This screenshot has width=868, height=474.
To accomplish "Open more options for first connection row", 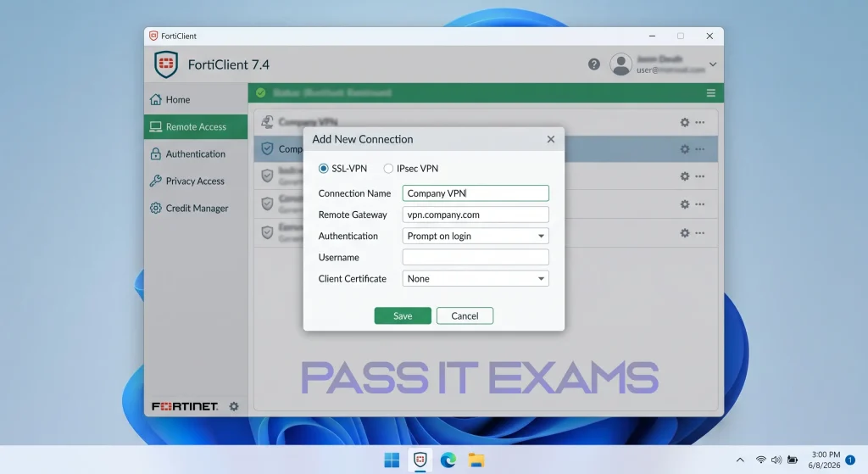I will point(700,122).
